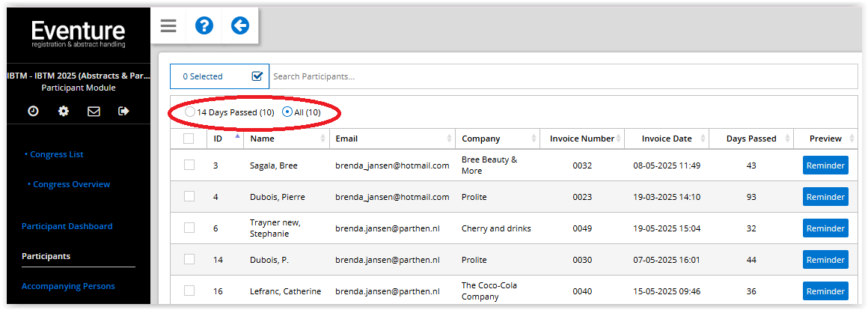Open the settings gear icon in sidebar
868x310 pixels.
(x=64, y=112)
